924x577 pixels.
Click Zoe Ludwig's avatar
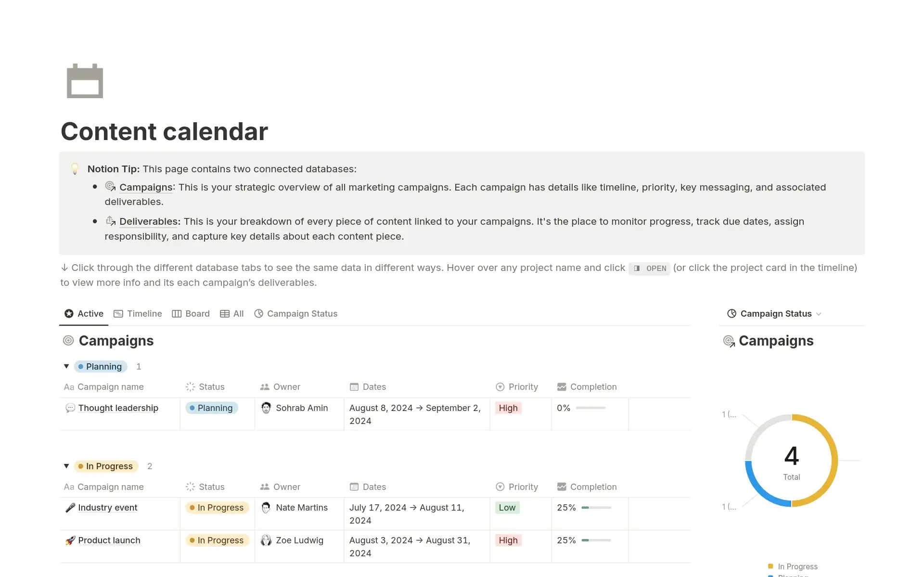click(266, 540)
